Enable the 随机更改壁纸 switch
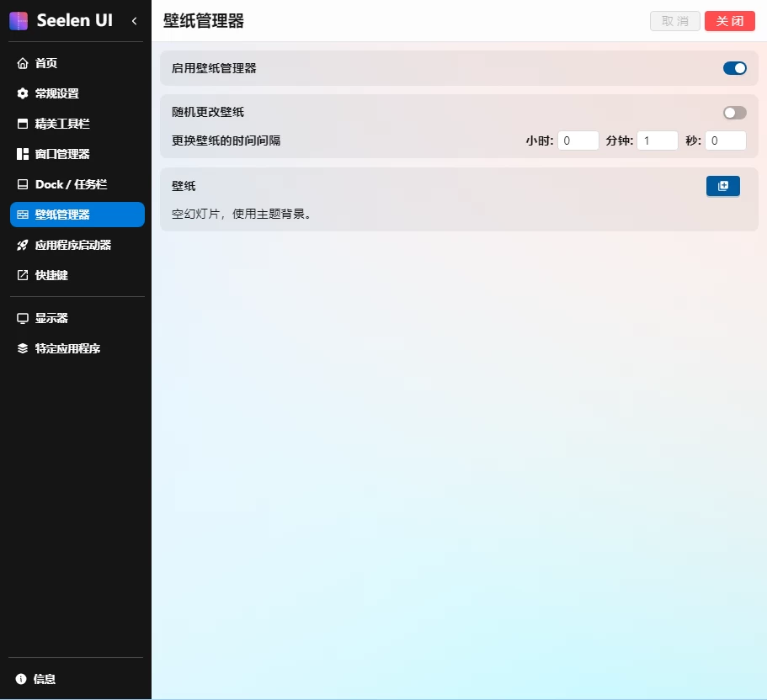The height and width of the screenshot is (700, 767). pyautogui.click(x=734, y=113)
